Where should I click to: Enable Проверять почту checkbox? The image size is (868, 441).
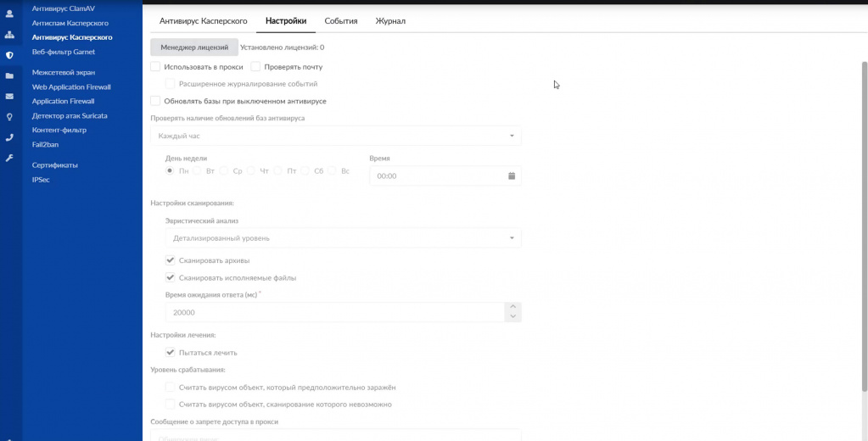pos(255,67)
